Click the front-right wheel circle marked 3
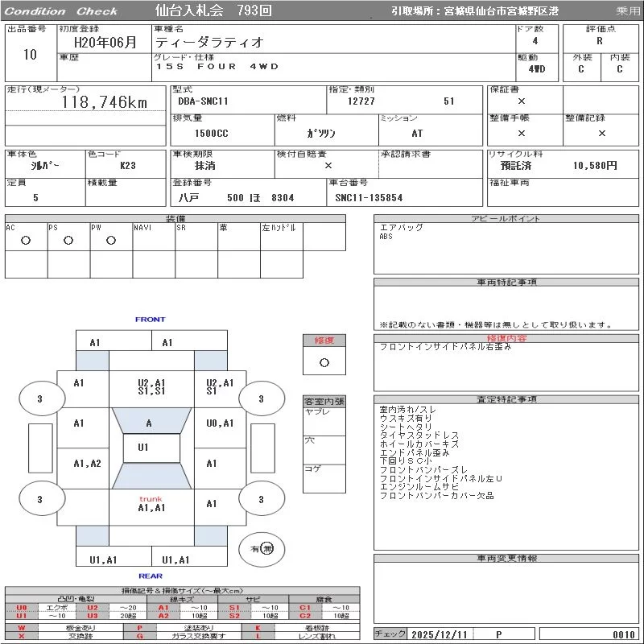Screen dimensions: 644x644 click(260, 398)
